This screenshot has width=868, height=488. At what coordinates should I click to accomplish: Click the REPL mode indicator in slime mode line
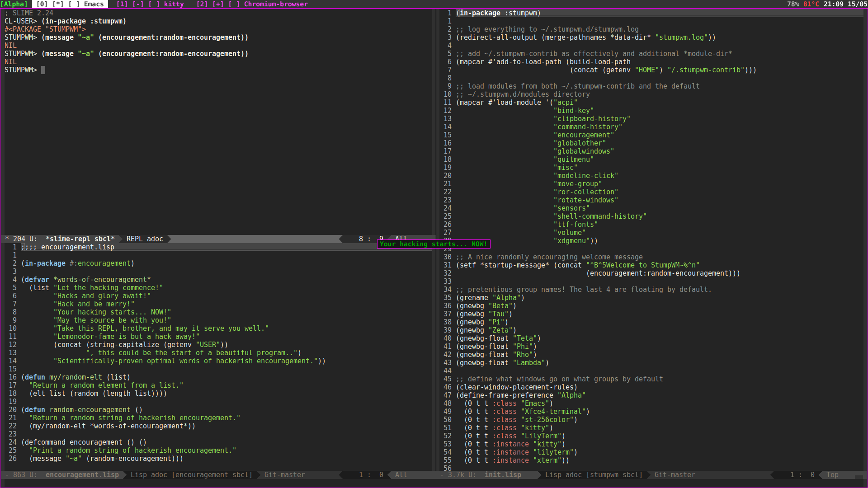coord(134,239)
